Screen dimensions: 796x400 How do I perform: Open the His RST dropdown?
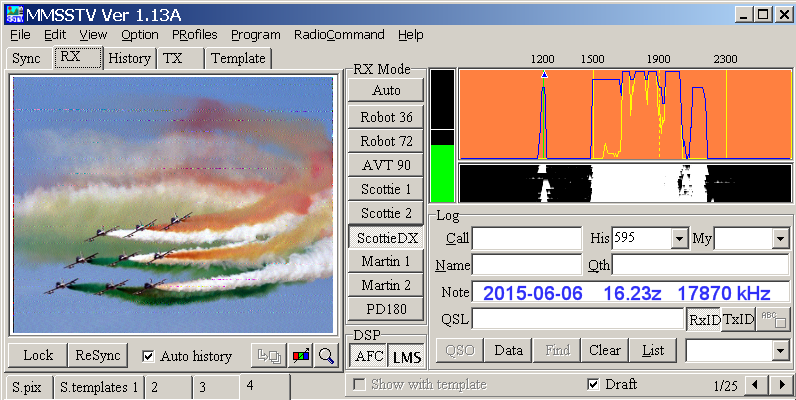679,239
